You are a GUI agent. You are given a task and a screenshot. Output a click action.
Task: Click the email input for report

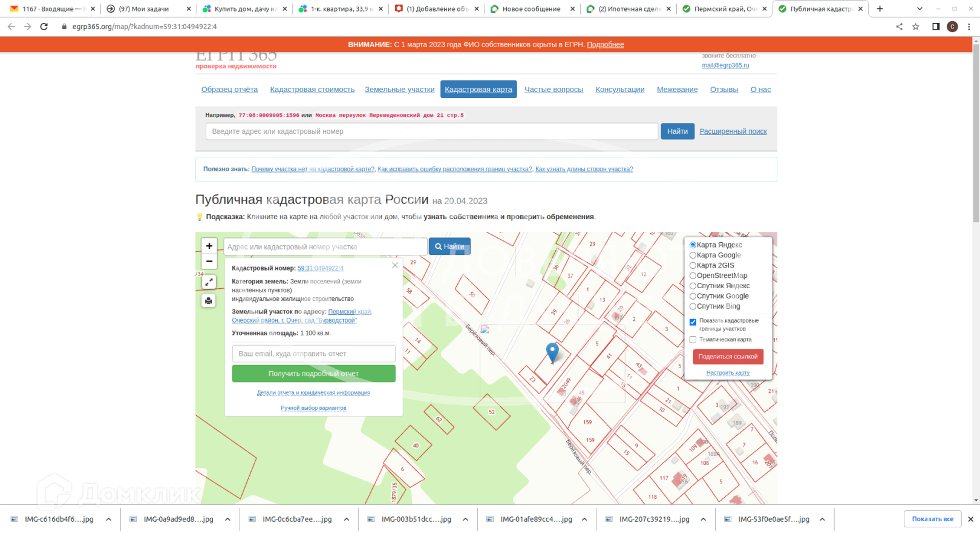click(x=313, y=354)
